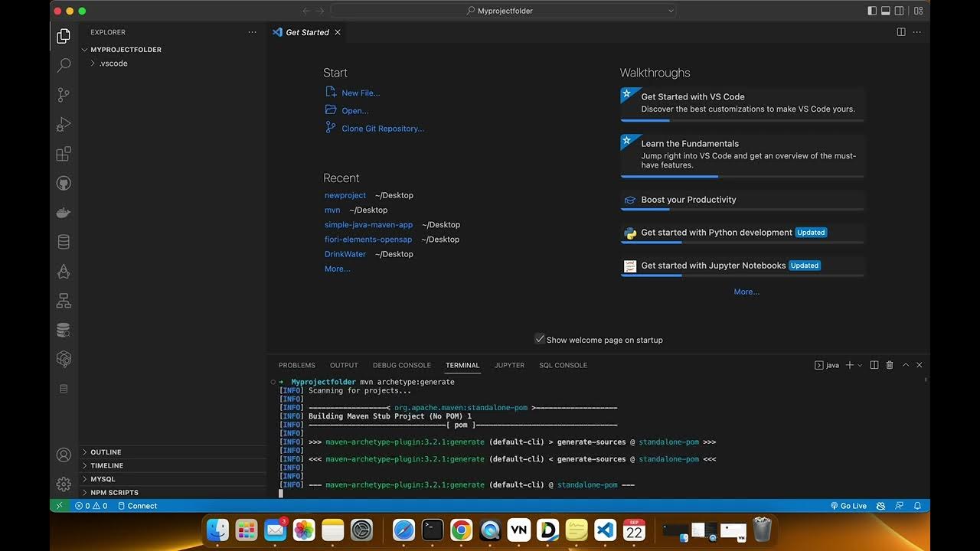Open Explorer More Actions ellipsis
The width and height of the screenshot is (980, 551).
252,32
